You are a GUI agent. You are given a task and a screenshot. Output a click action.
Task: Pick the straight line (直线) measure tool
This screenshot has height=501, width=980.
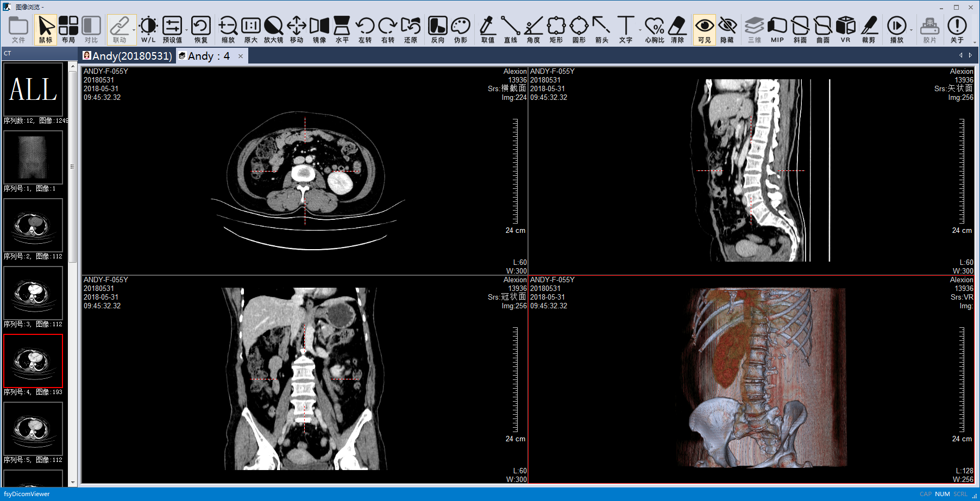pyautogui.click(x=510, y=29)
